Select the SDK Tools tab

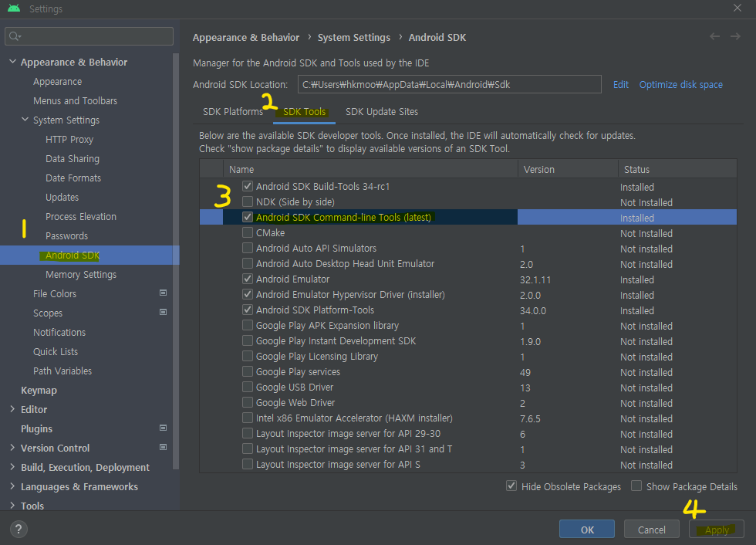click(304, 112)
